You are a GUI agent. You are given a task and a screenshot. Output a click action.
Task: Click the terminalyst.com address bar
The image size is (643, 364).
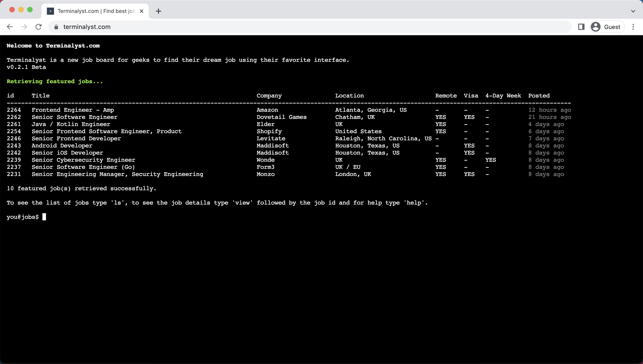point(310,27)
